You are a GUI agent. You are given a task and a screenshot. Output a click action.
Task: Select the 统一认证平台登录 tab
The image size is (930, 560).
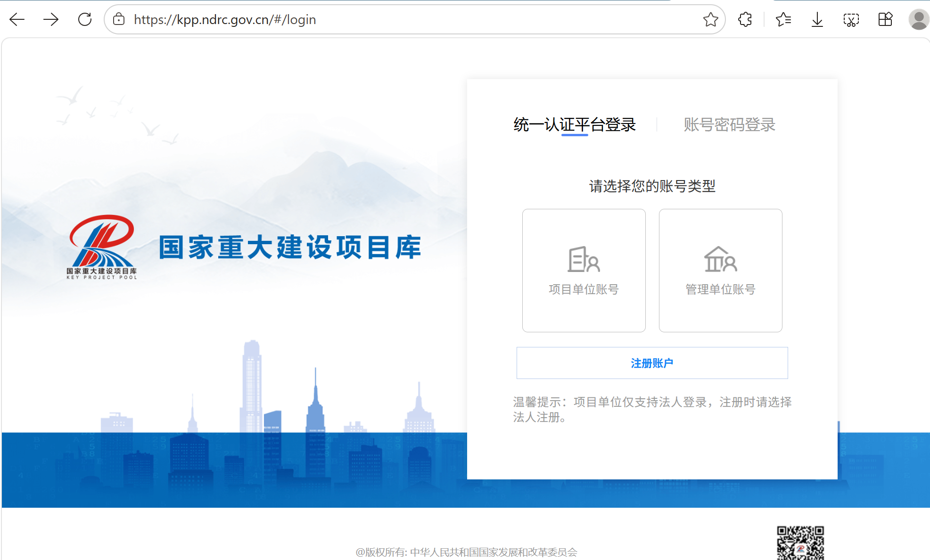point(575,124)
